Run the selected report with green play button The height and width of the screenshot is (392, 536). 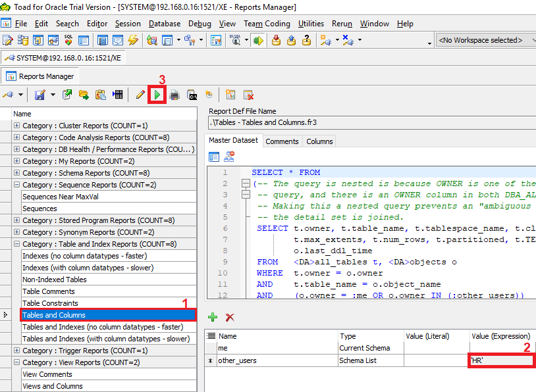tap(157, 95)
